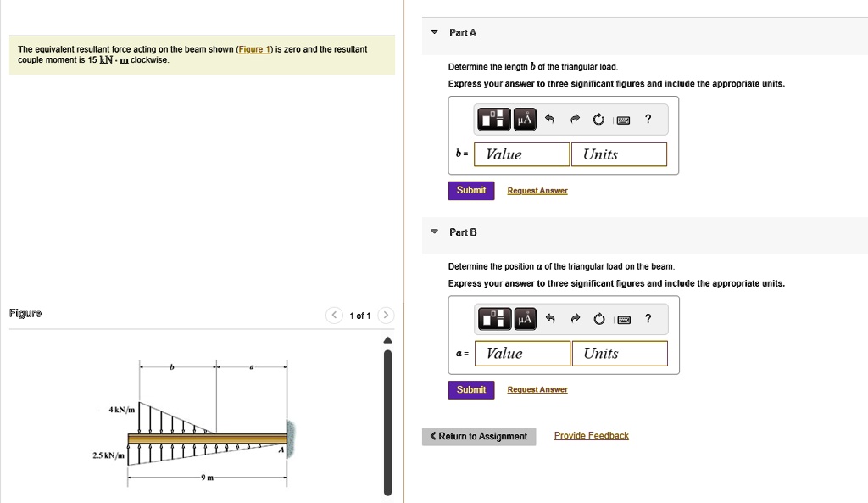Select the μÅ units menu in Part A
The width and height of the screenshot is (868, 503).
pyautogui.click(x=524, y=119)
